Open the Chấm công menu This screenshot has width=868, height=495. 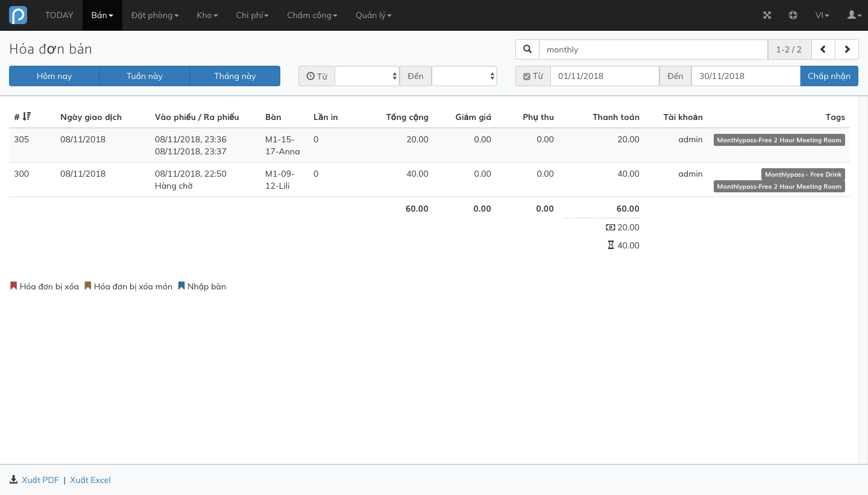pos(312,15)
